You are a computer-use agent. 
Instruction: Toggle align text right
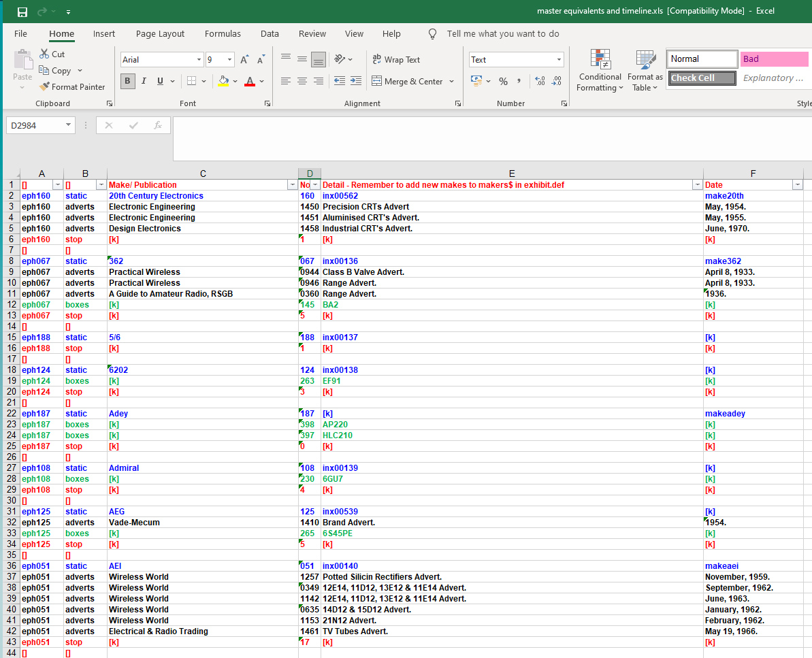(319, 81)
